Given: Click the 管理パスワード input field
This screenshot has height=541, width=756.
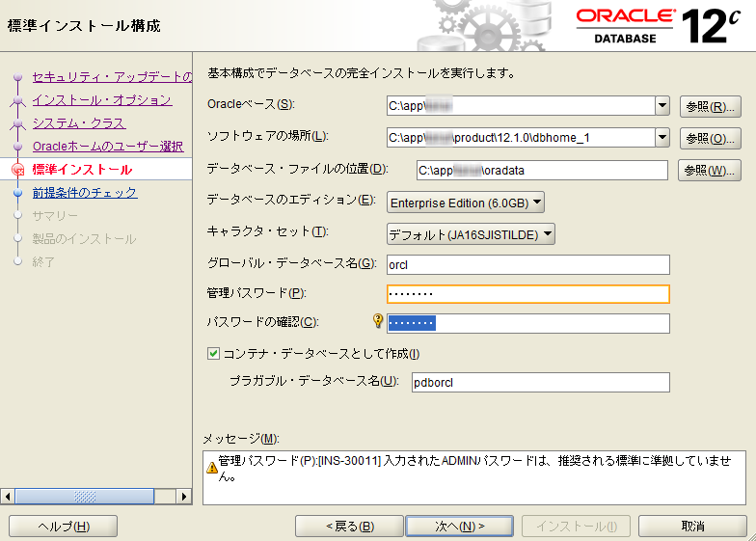Looking at the screenshot, I should [528, 294].
